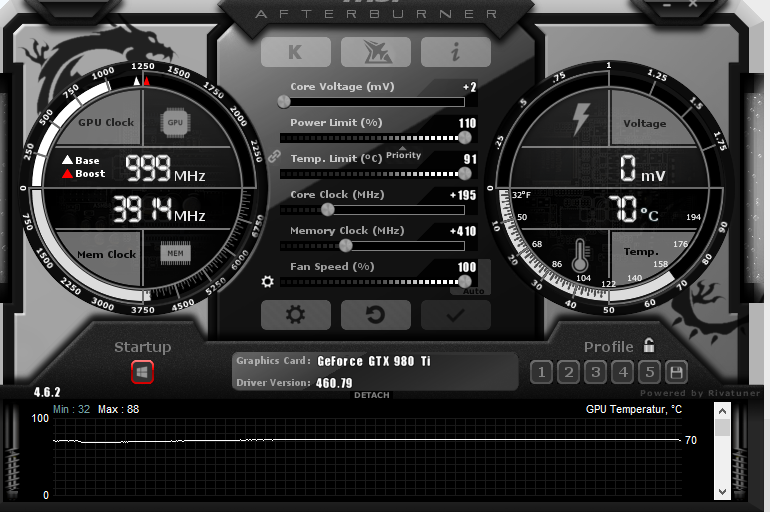
Task: Click the Temp. Limit slider handle
Action: point(465,173)
